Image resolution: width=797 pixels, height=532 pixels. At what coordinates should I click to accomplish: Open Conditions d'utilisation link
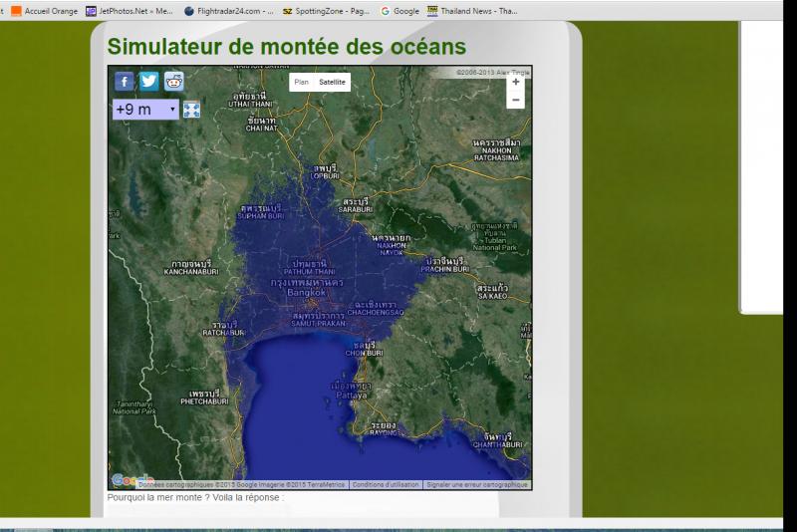coord(386,485)
